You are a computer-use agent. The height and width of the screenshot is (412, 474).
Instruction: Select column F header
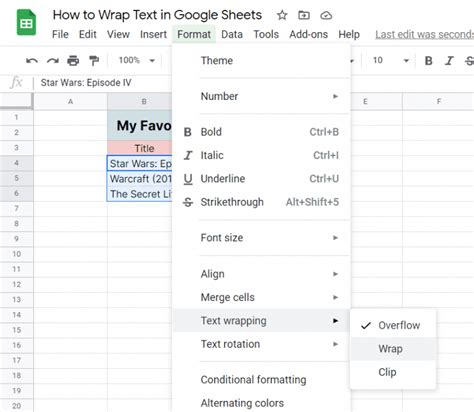tap(438, 101)
